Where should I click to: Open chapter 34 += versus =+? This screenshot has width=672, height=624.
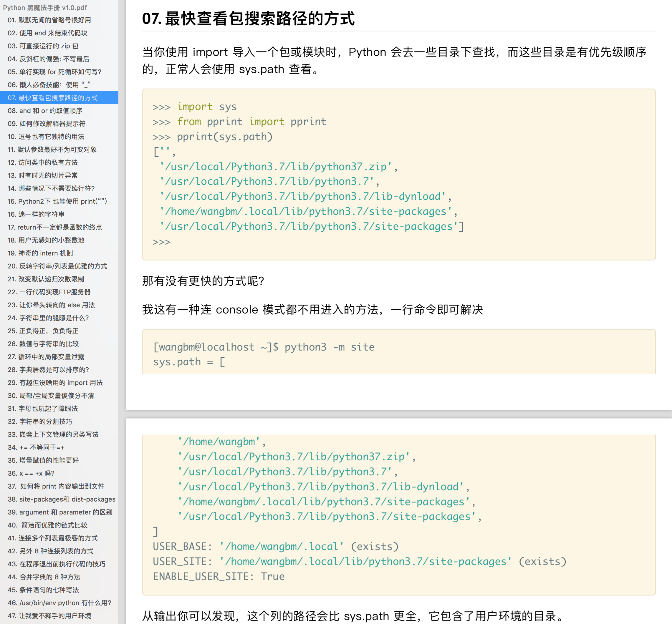pos(36,447)
